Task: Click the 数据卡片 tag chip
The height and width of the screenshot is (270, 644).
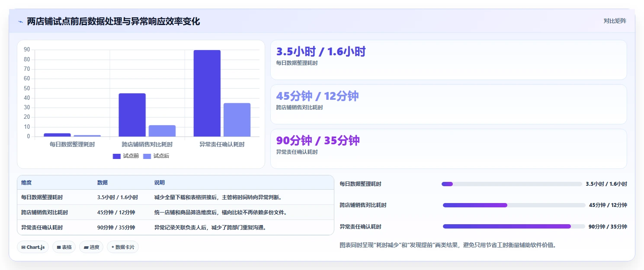Action: tap(123, 247)
